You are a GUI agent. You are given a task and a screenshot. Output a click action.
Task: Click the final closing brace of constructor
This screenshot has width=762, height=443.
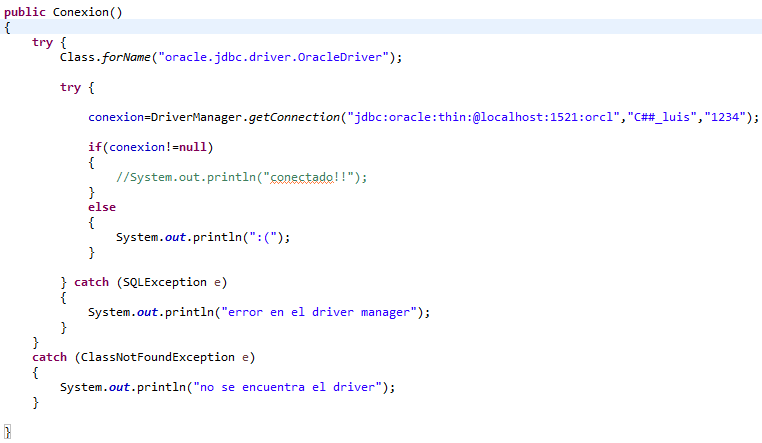point(7,432)
